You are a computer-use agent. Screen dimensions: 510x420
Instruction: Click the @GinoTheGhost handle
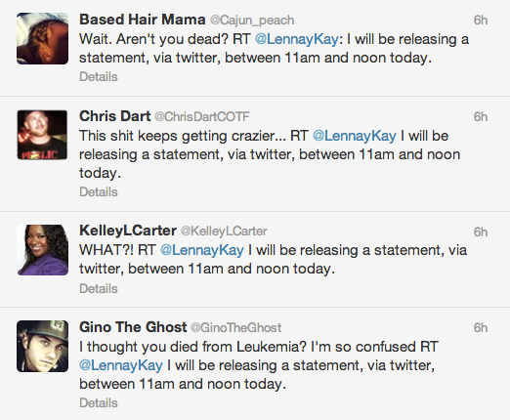pos(236,328)
